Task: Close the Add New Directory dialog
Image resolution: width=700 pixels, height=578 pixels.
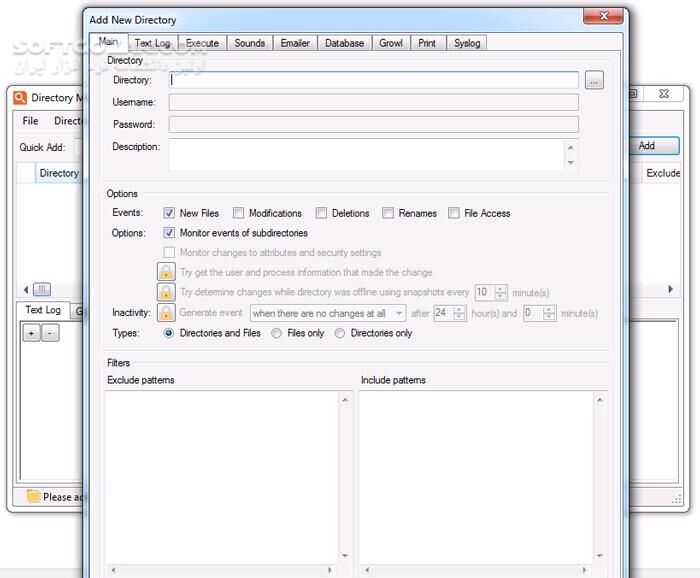Action: coord(603,16)
